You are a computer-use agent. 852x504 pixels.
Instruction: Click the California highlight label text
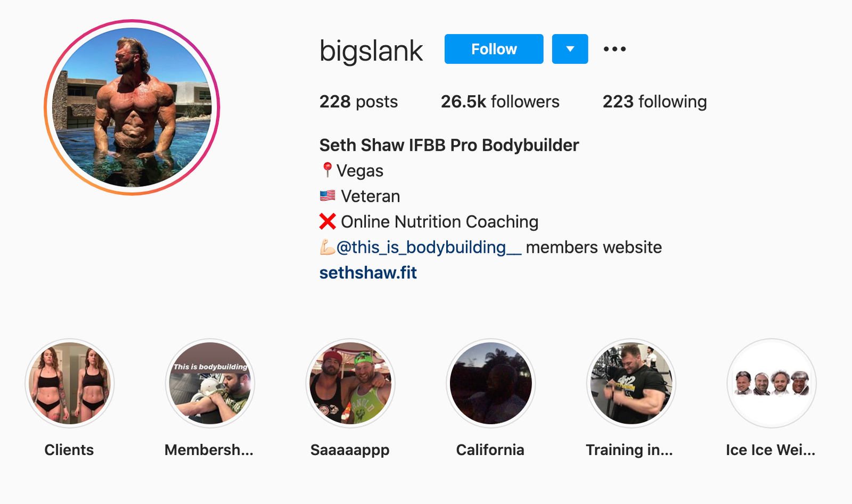pos(490,450)
